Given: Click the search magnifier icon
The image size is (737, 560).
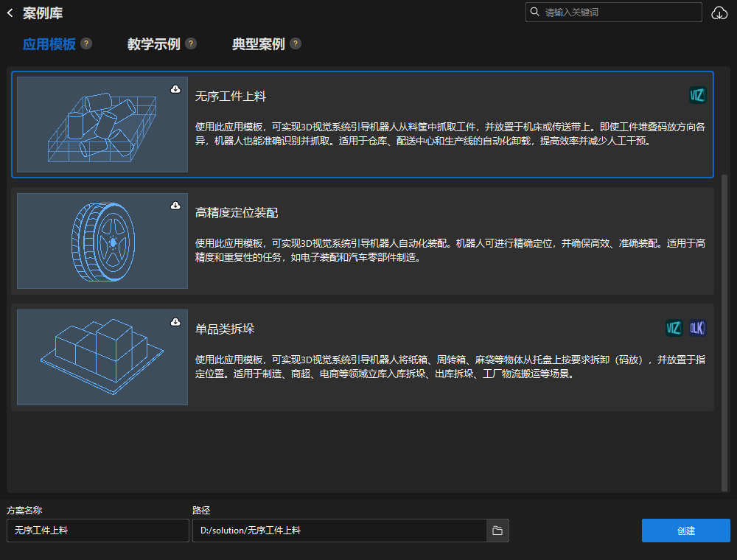Looking at the screenshot, I should (x=534, y=13).
